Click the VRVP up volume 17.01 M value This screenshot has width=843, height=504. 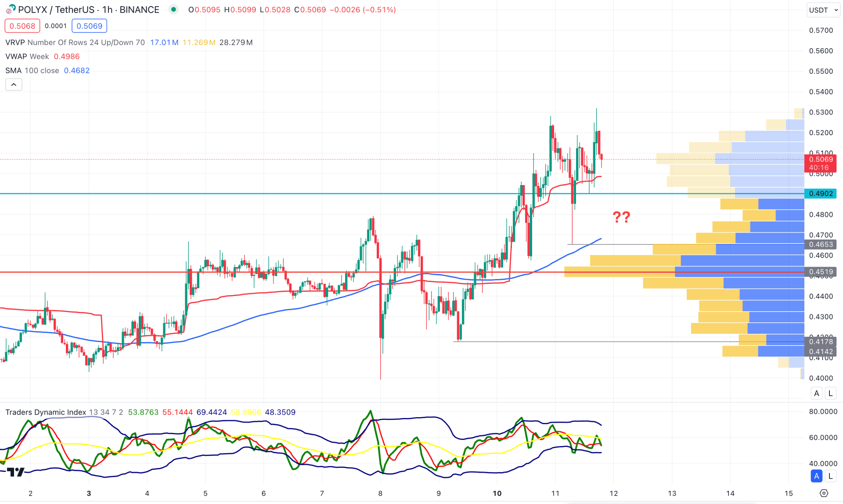coord(164,43)
